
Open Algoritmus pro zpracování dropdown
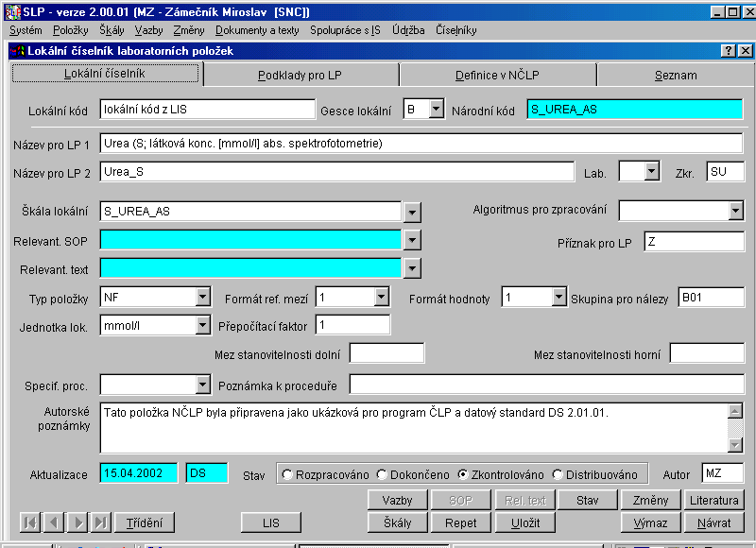coord(736,211)
